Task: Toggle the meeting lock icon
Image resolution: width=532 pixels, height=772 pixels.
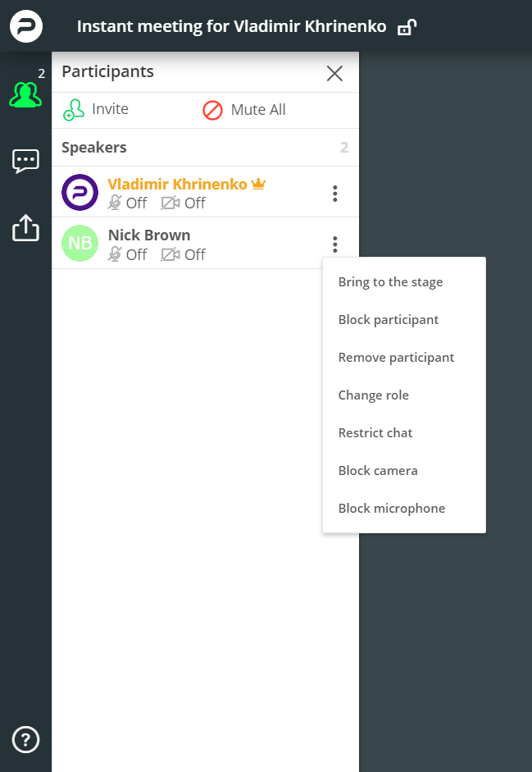Action: point(407,26)
